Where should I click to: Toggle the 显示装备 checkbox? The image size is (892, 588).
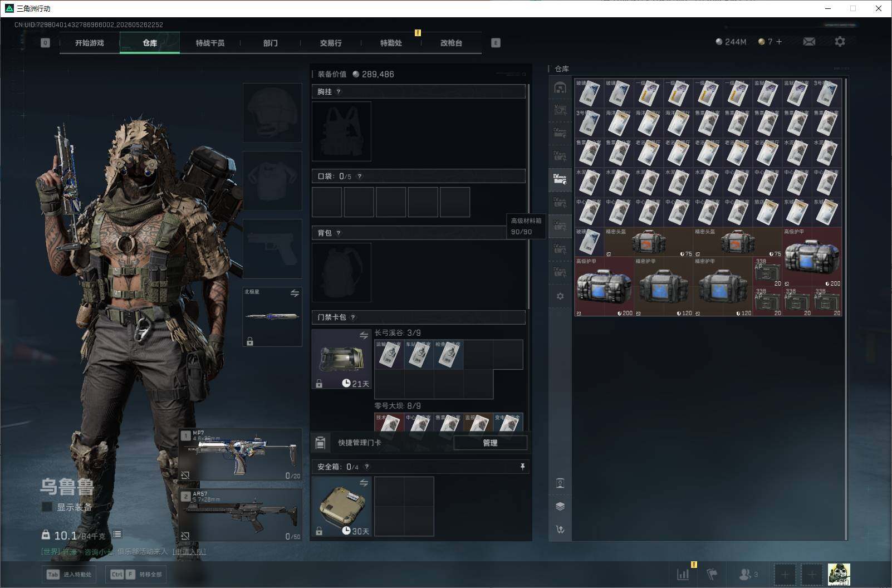point(47,507)
